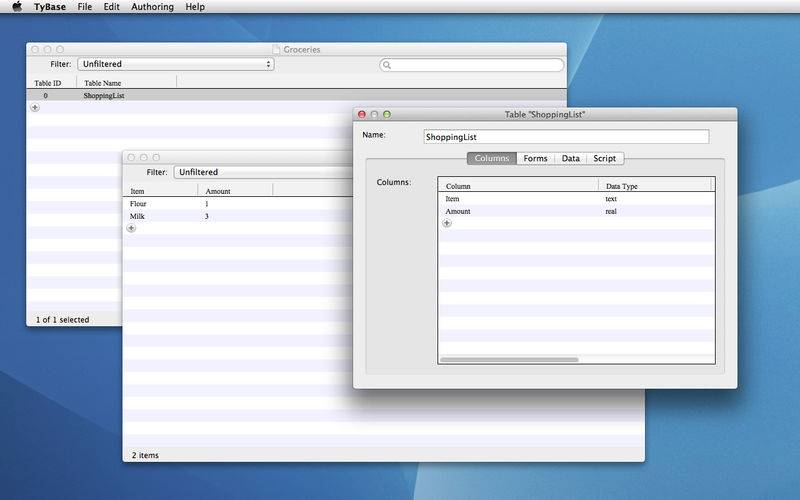Open Filter dropdown in Groceries window
The width and height of the screenshot is (800, 500).
pos(176,64)
